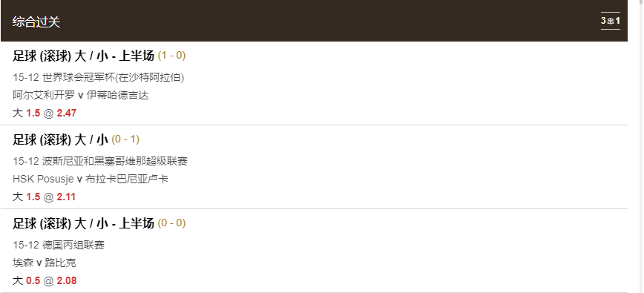This screenshot has width=644, height=293.
Task: Click the vertical scrollbar on right edge
Action: click(640, 147)
